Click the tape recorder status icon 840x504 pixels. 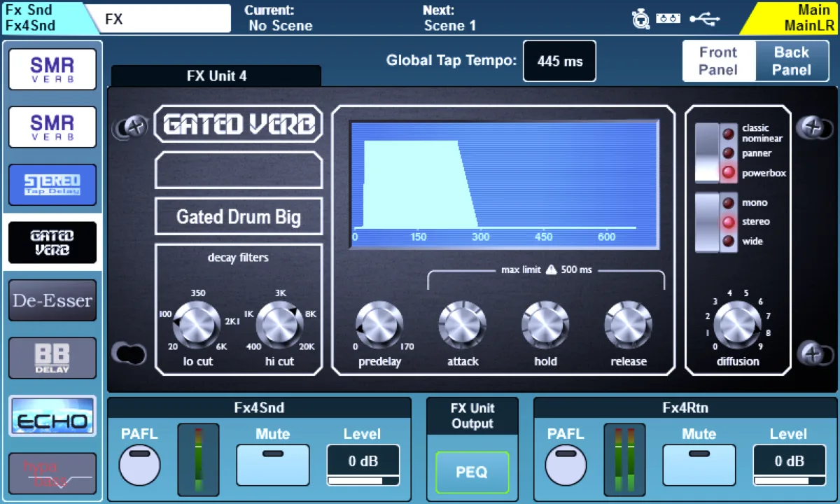[668, 19]
